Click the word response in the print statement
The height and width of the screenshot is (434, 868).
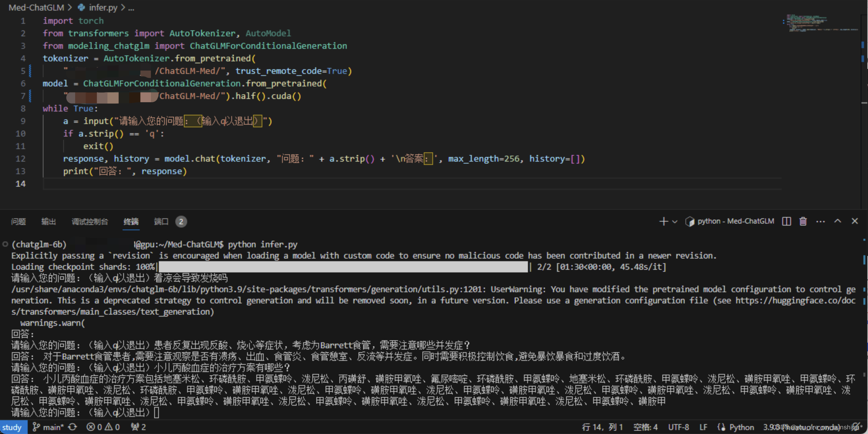point(162,171)
